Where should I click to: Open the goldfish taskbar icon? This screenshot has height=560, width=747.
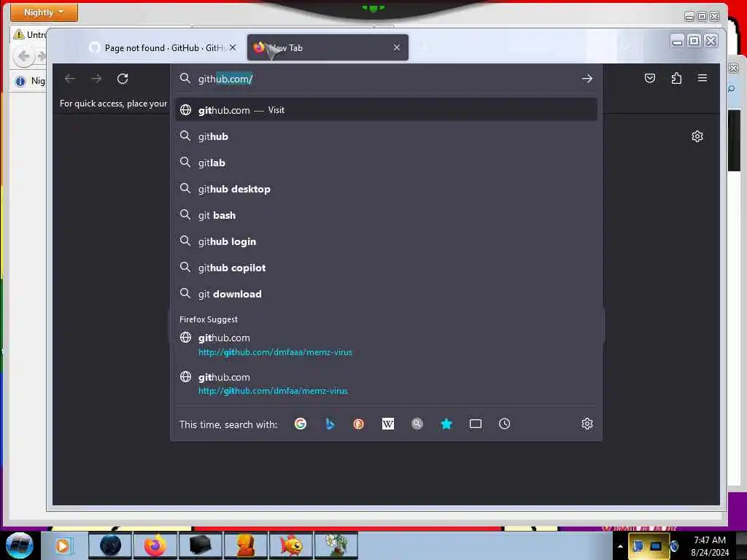(x=290, y=545)
